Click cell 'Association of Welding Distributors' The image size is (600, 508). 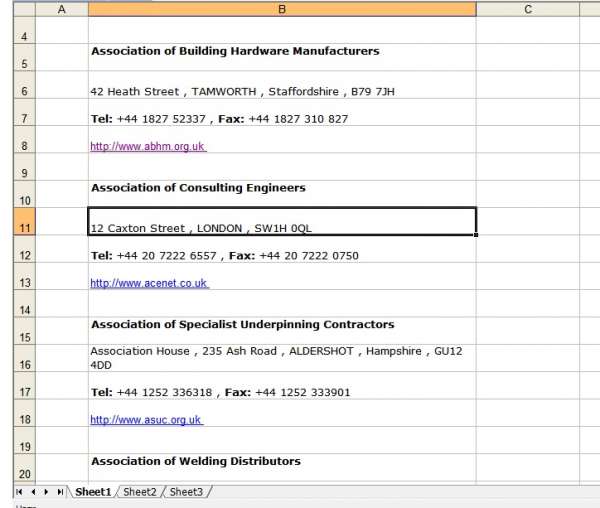tap(282, 468)
